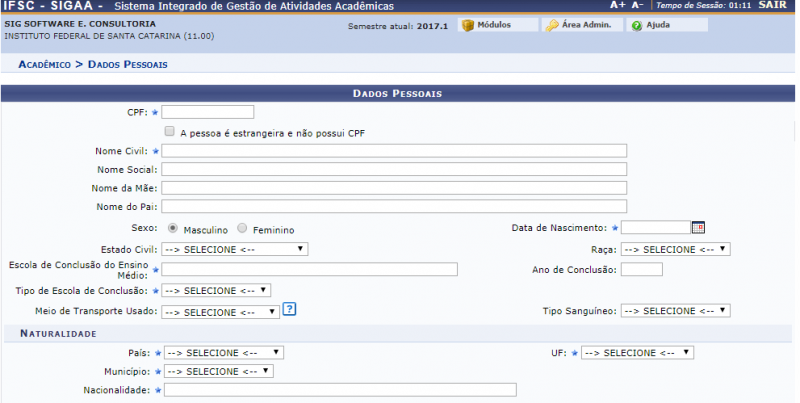This screenshot has height=403, width=800.
Task: Expand the UF state dropdown
Action: coord(637,352)
